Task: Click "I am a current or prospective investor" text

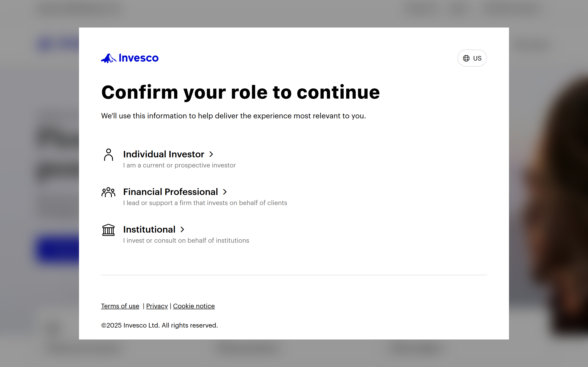Action: 179,165
